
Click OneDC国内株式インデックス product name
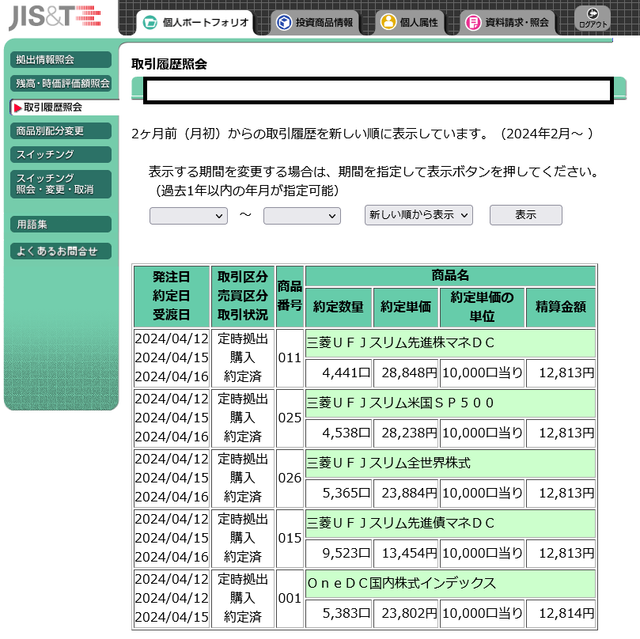click(x=402, y=583)
